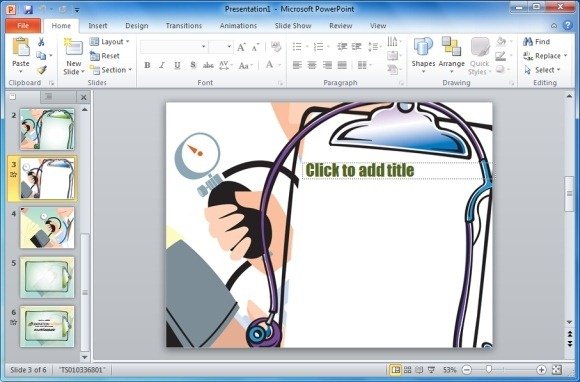Zoom out with minus button
The height and width of the screenshot is (382, 580).
point(467,369)
